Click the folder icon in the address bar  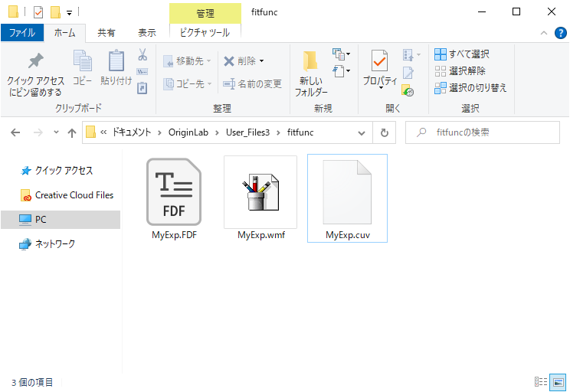click(90, 132)
